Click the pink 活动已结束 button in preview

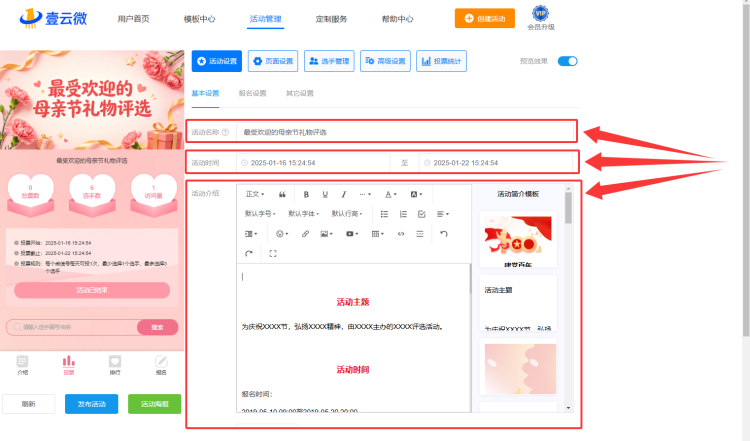(92, 290)
